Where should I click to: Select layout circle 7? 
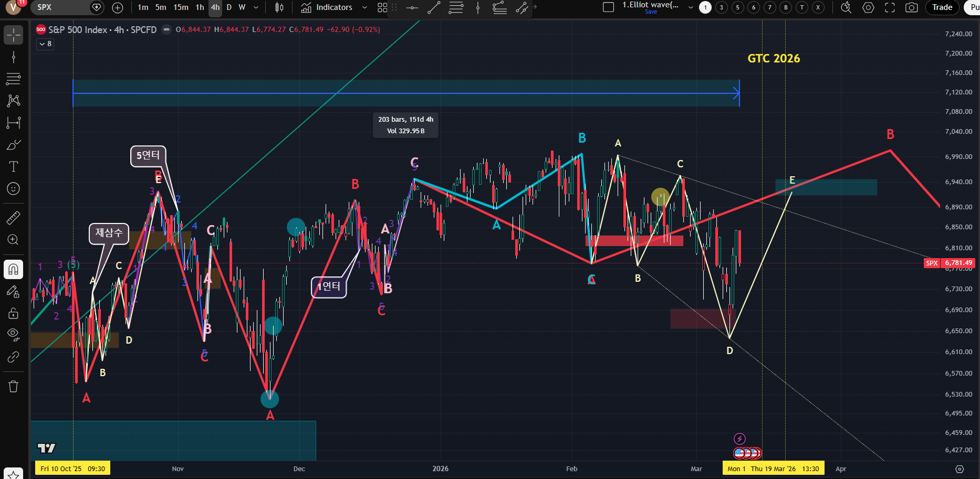coord(770,7)
